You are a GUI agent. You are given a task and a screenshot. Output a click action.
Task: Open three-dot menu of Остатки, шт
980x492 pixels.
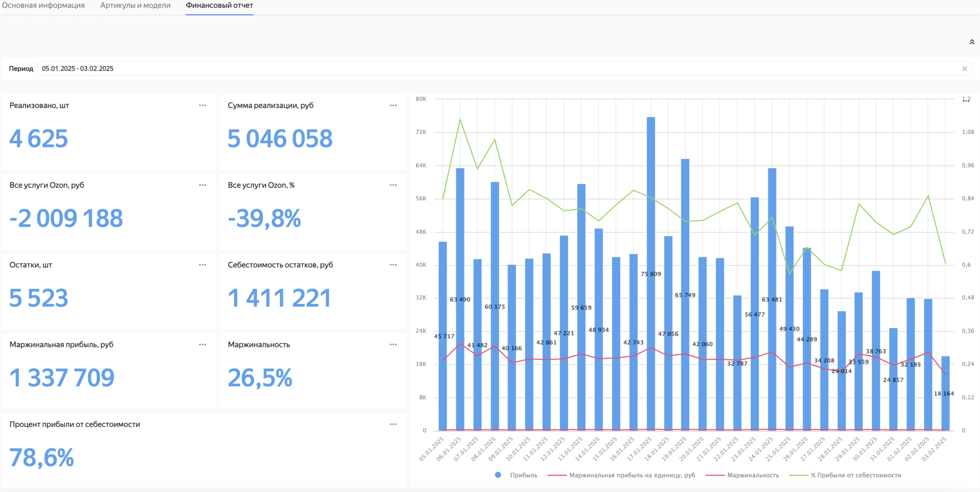tap(203, 265)
